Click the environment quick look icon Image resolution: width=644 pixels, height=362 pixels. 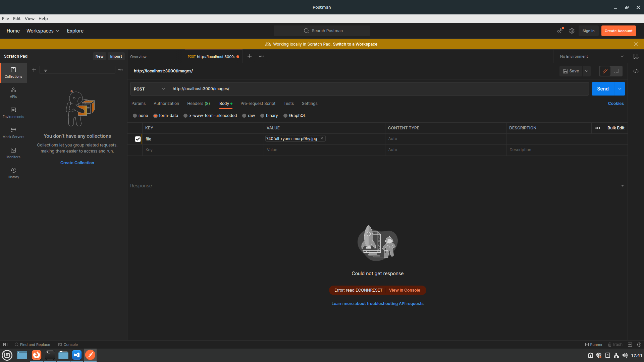[x=636, y=56]
